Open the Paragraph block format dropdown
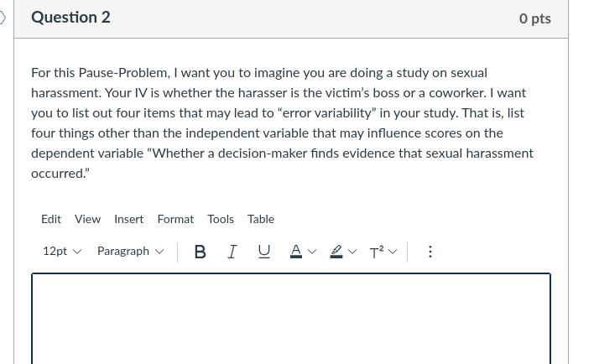This screenshot has width=599, height=364. 130,252
